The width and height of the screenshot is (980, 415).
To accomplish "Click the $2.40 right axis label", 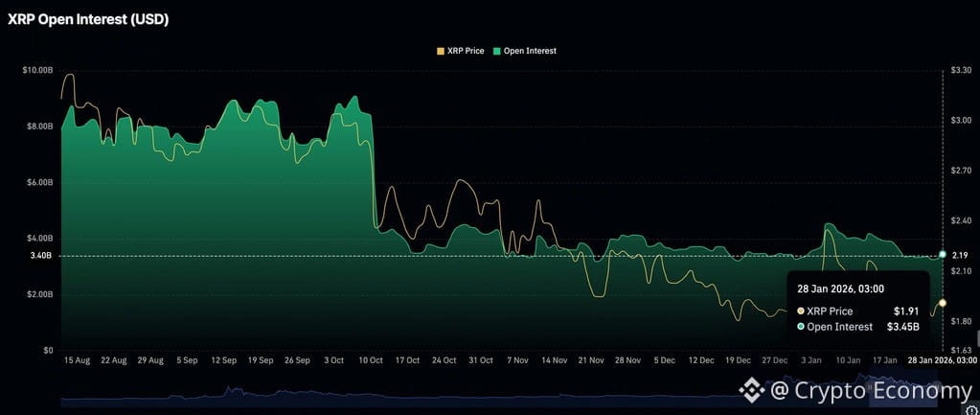I will (960, 220).
